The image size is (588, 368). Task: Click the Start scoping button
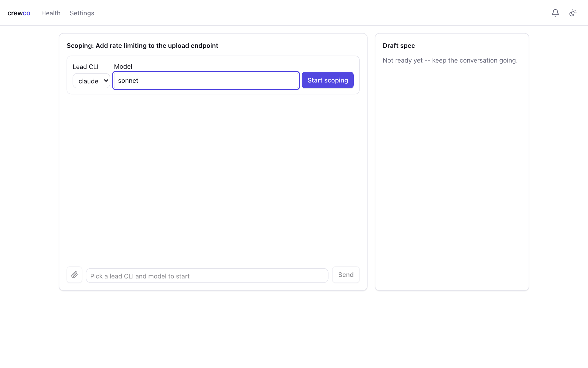[x=328, y=80]
